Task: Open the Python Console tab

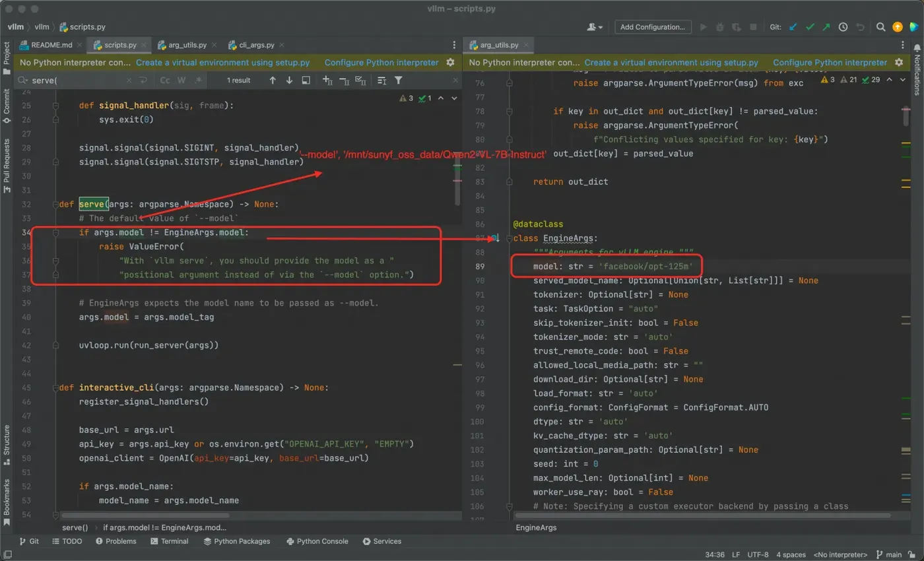Action: point(317,541)
